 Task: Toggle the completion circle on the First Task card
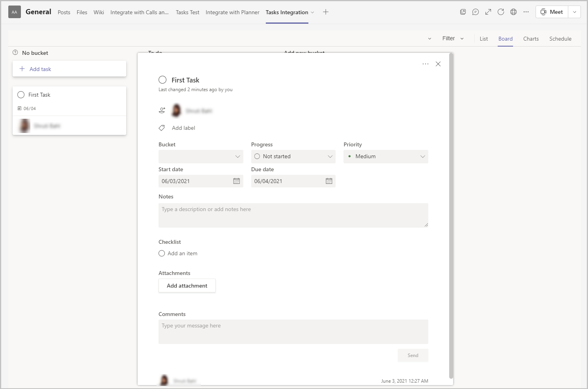coord(21,95)
